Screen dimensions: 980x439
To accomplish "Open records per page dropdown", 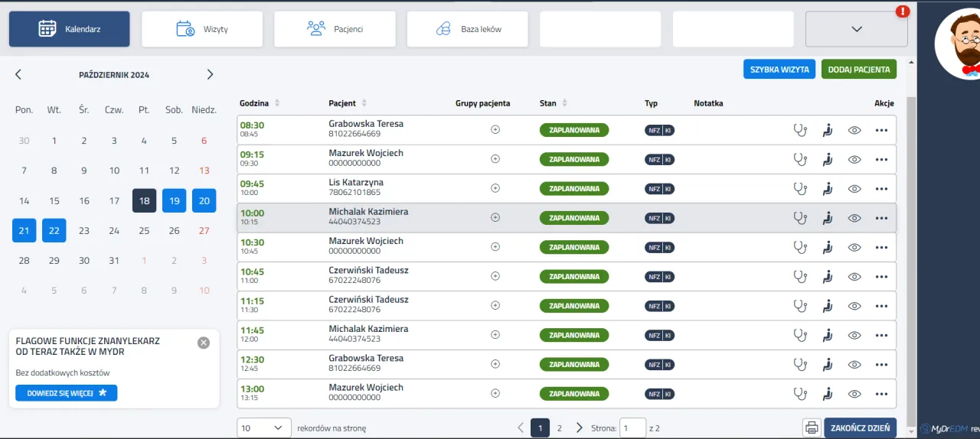I will [x=264, y=428].
